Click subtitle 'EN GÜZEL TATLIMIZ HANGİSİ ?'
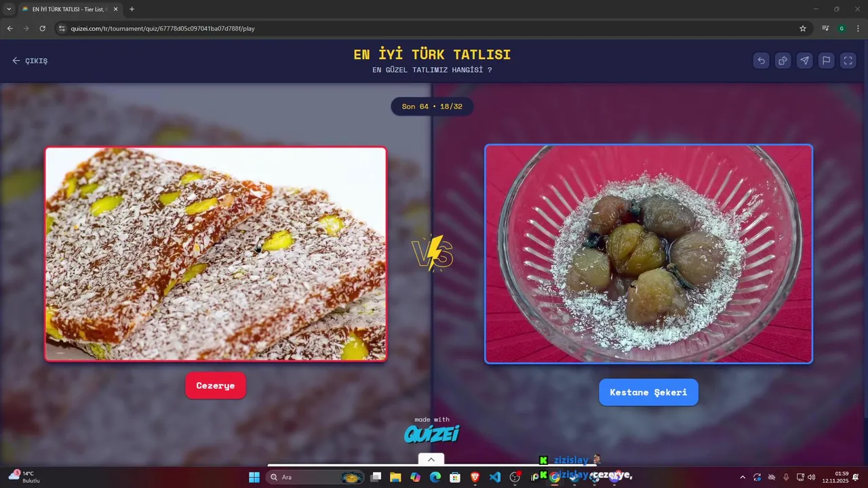The width and height of the screenshot is (868, 488). (432, 70)
